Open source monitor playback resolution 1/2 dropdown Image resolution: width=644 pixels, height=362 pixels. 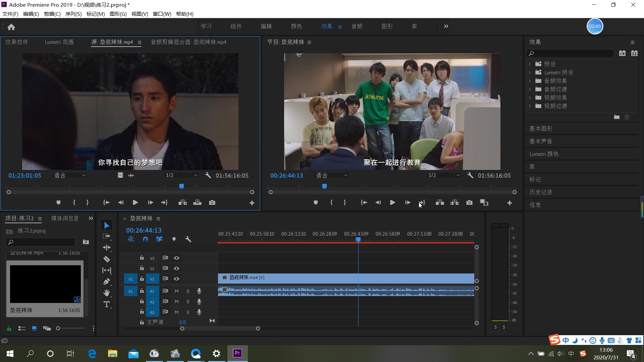coord(181,175)
